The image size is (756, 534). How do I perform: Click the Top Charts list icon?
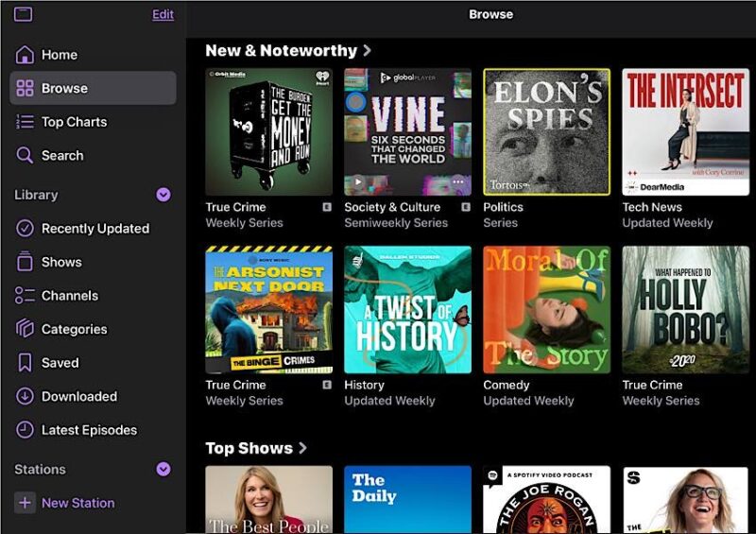click(x=25, y=122)
